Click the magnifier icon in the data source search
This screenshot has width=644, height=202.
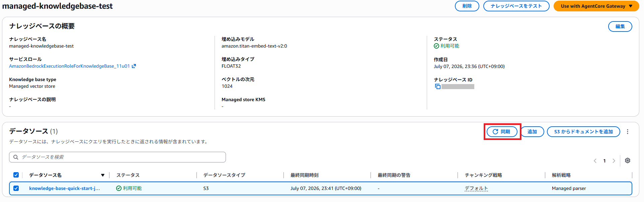tap(16, 157)
